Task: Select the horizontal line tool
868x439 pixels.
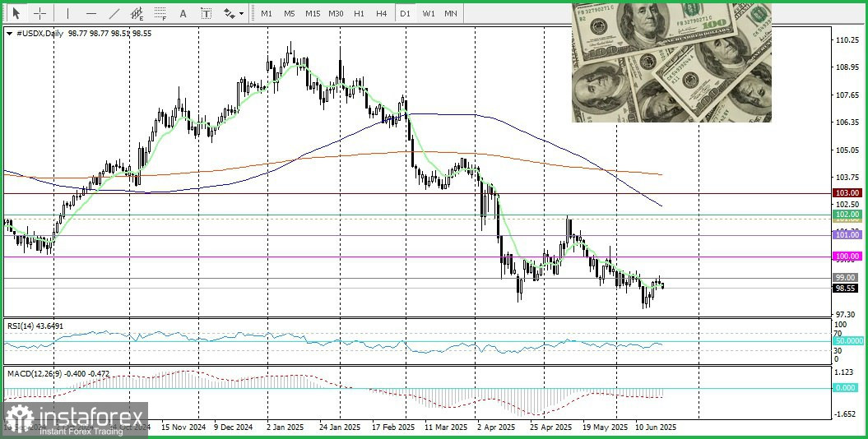Action: [x=91, y=13]
